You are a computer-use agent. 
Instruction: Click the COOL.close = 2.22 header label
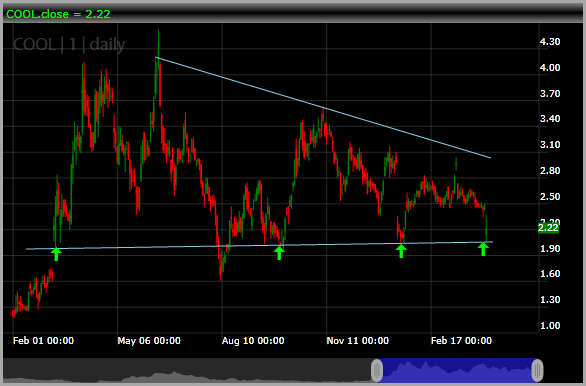[x=58, y=14]
